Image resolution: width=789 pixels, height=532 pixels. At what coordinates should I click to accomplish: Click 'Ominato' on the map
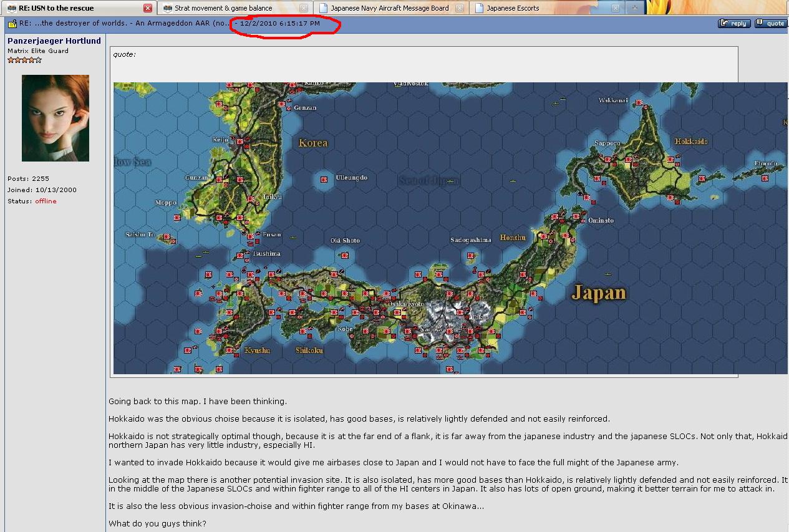(x=601, y=220)
